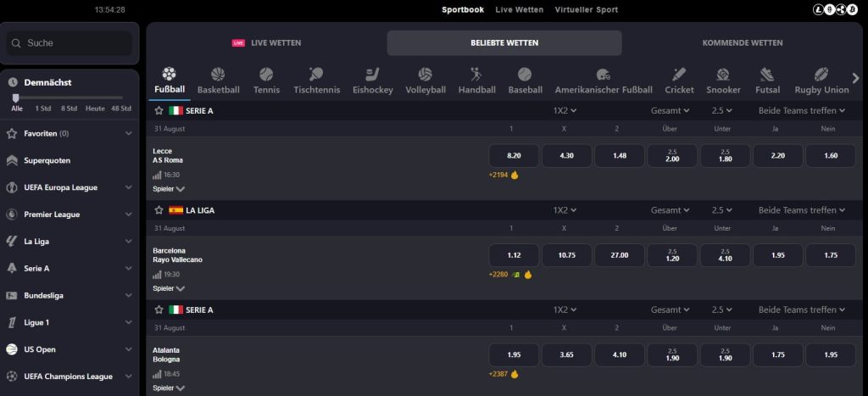868x396 pixels.
Task: Open Beide Teams treffen dropdown for Lecce section
Action: tap(802, 111)
